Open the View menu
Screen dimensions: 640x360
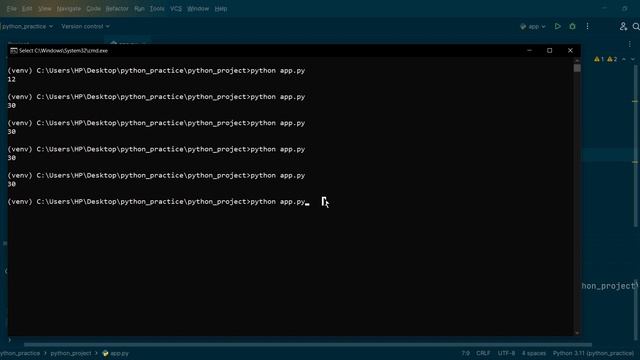click(44, 9)
